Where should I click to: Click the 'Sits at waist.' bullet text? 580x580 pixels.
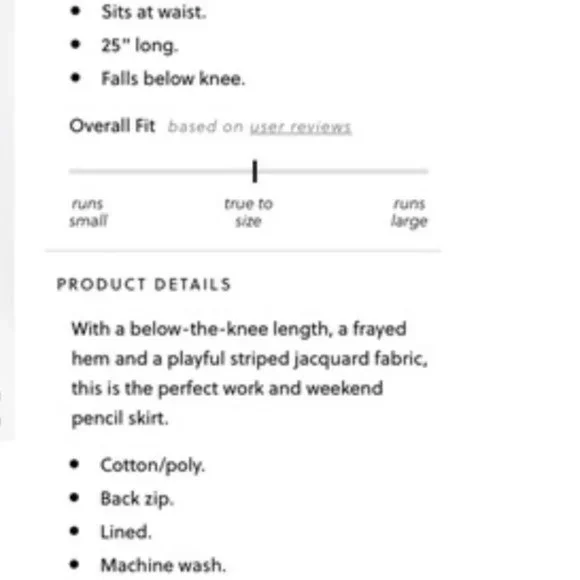click(154, 13)
